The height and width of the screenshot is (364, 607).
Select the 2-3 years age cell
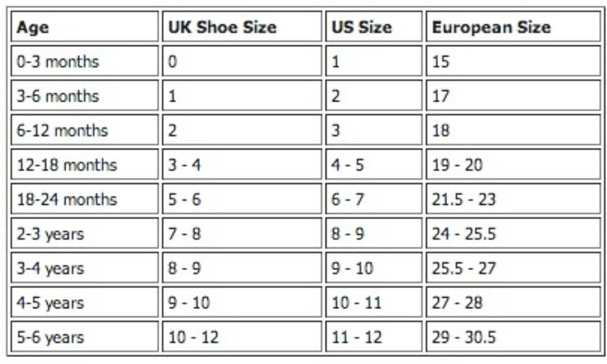tap(85, 233)
